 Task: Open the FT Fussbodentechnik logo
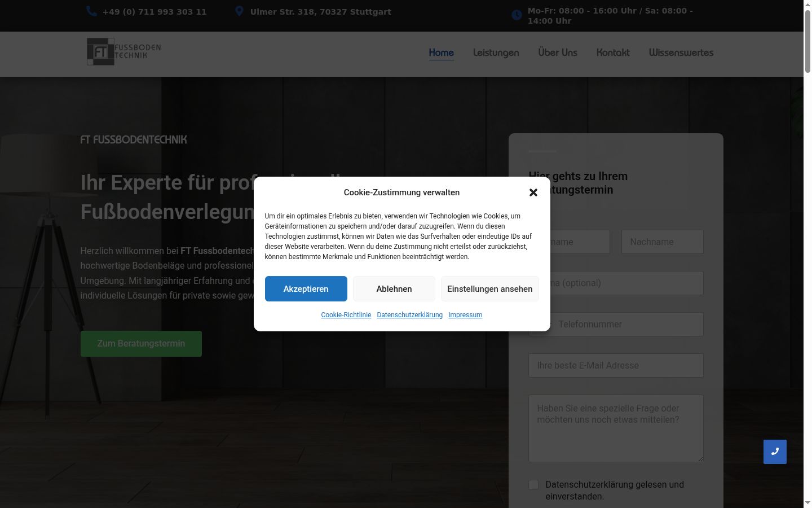tap(124, 52)
